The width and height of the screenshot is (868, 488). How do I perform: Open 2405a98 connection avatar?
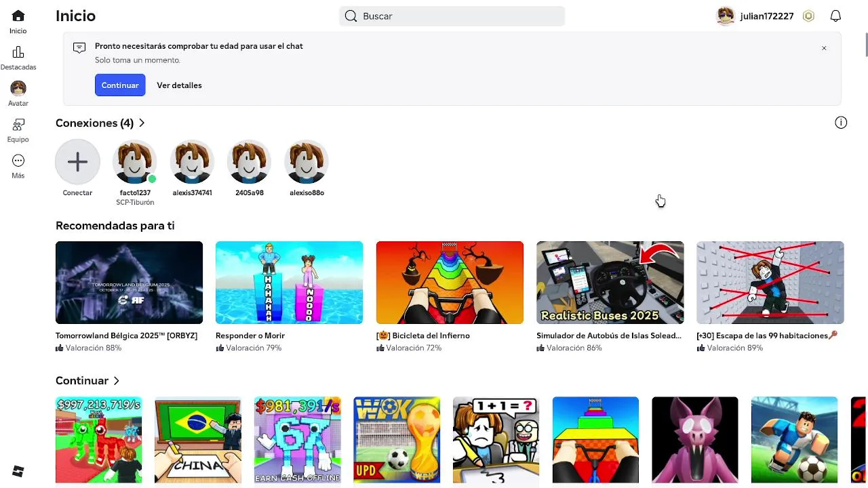coord(250,162)
